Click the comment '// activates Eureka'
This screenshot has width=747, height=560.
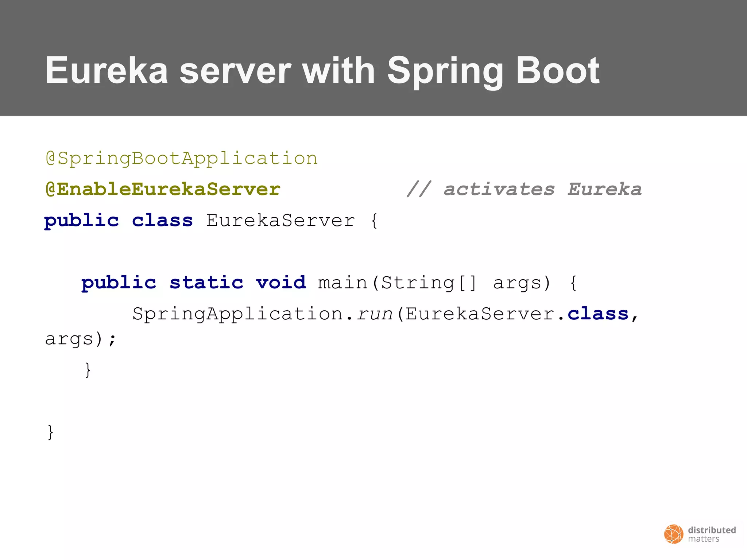[524, 189]
